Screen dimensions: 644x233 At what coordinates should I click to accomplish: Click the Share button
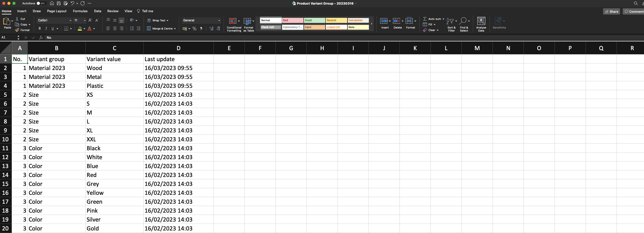tap(611, 11)
